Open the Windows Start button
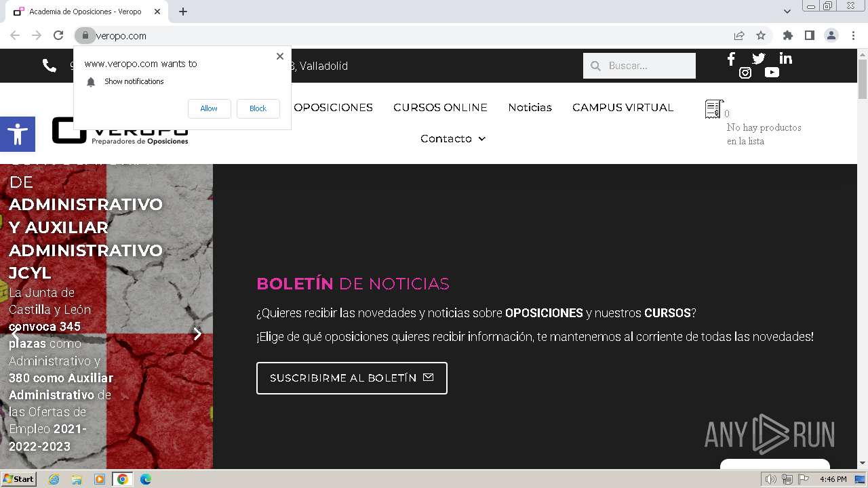The image size is (868, 488). point(18,479)
